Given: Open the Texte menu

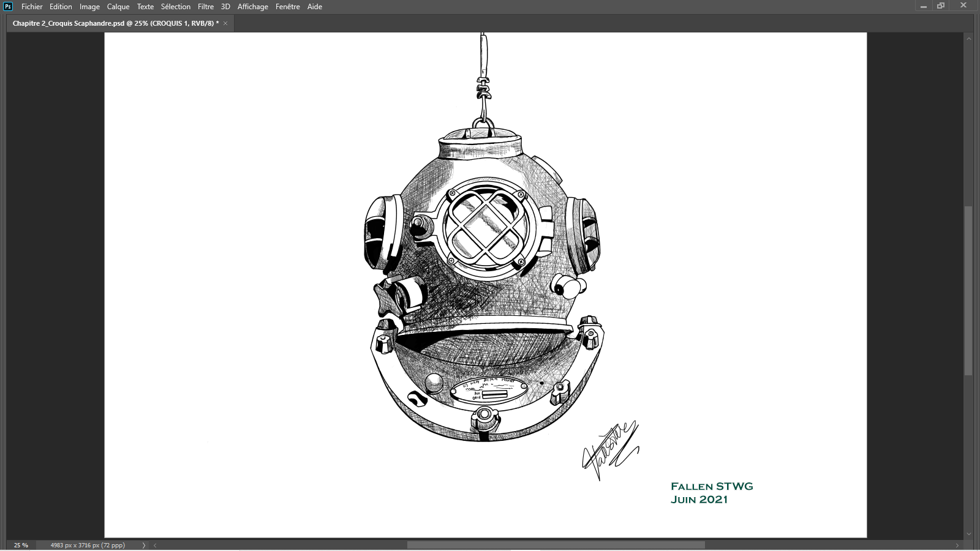Looking at the screenshot, I should point(145,7).
